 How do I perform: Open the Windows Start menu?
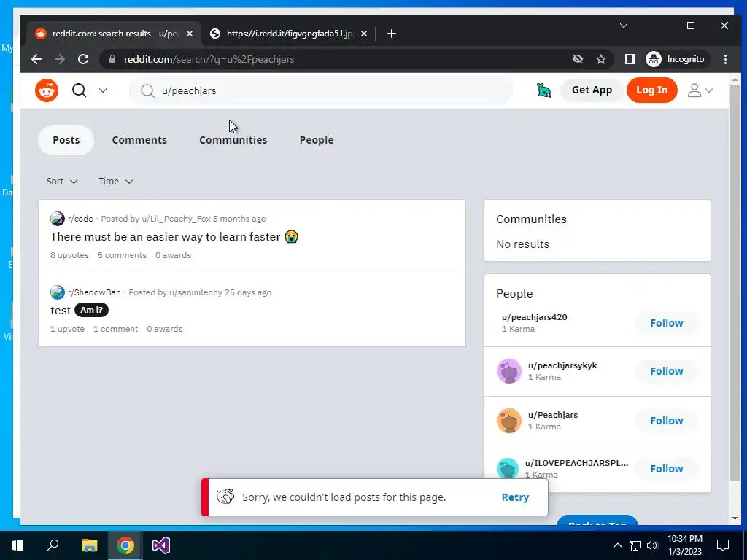[18, 545]
